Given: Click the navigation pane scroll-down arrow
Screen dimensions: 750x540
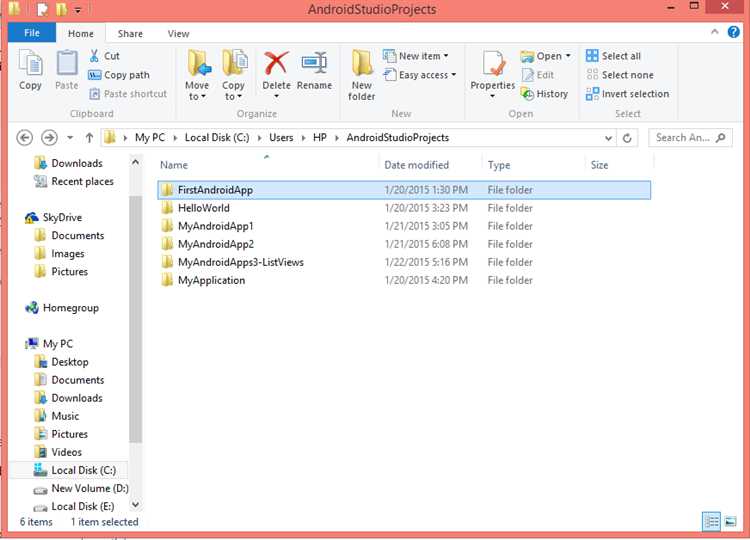Looking at the screenshot, I should click(x=135, y=505).
